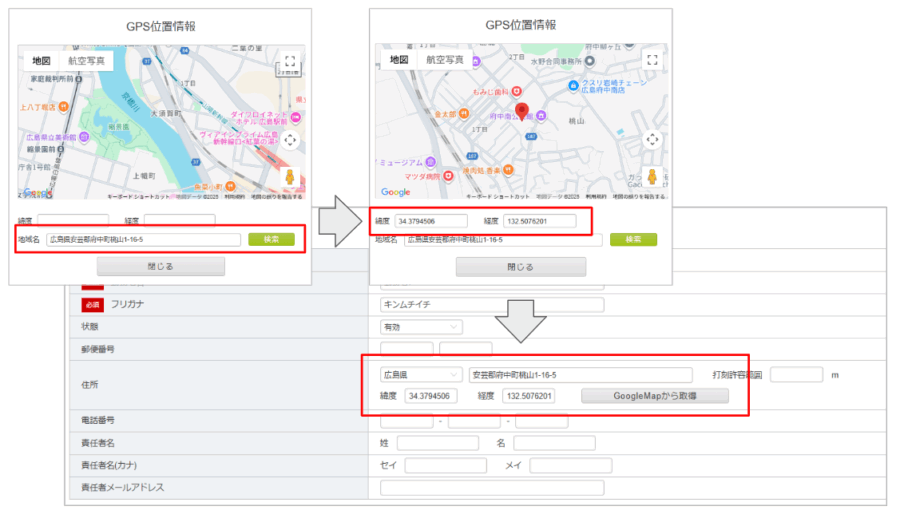Click green 検索 button in right dialog
Image resolution: width=900 pixels, height=518 pixels.
click(x=633, y=239)
